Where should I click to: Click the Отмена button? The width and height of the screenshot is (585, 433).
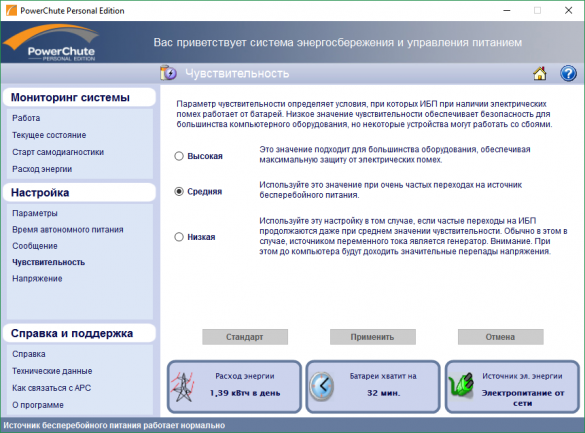pyautogui.click(x=500, y=337)
